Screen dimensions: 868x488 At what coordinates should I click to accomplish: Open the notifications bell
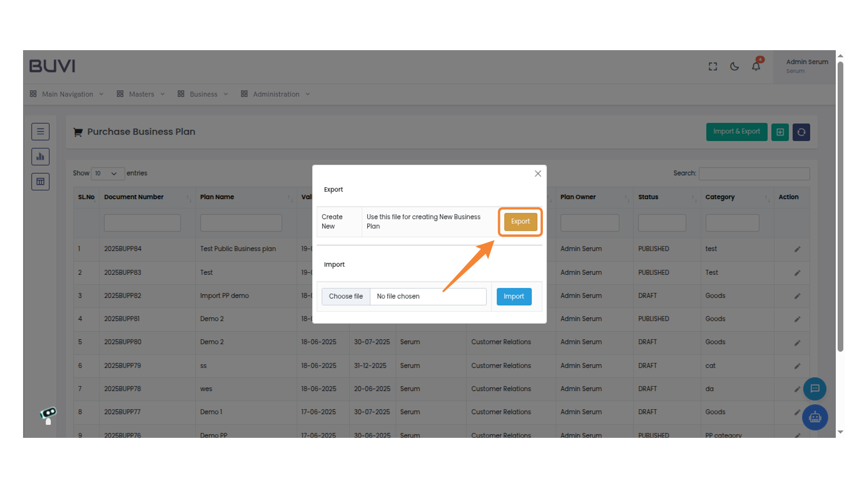tap(756, 66)
